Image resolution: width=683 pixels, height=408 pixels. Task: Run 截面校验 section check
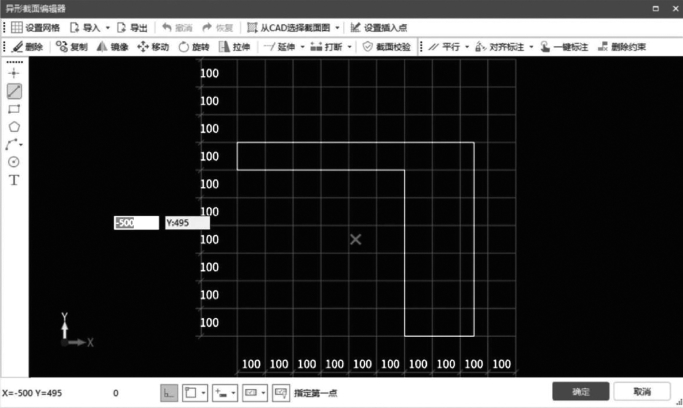click(387, 47)
